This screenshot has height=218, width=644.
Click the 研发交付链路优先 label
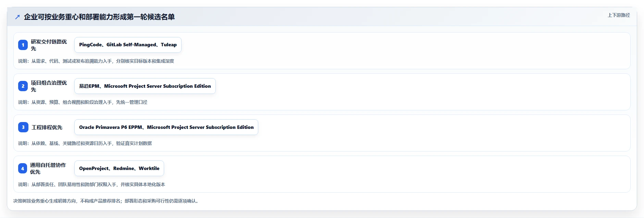coord(49,45)
